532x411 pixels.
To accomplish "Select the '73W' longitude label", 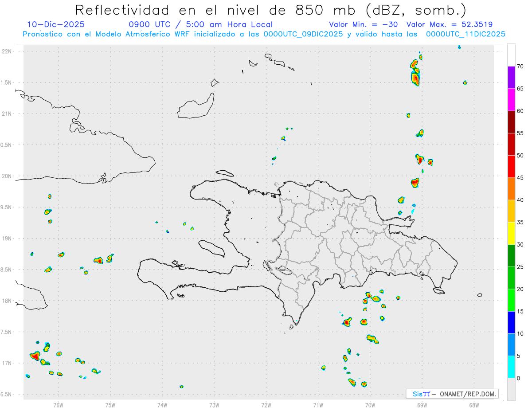I will pos(214,405).
